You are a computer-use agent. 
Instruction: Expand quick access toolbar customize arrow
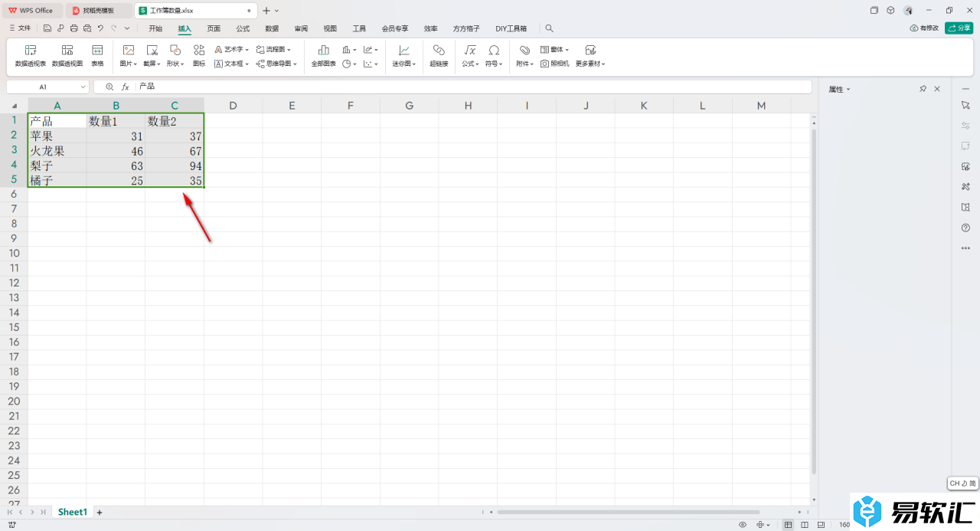pyautogui.click(x=127, y=28)
